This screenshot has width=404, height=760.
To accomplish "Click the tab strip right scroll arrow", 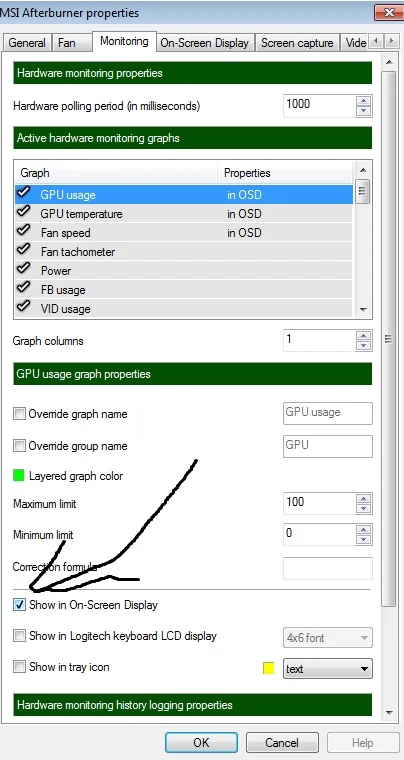I will click(x=390, y=42).
